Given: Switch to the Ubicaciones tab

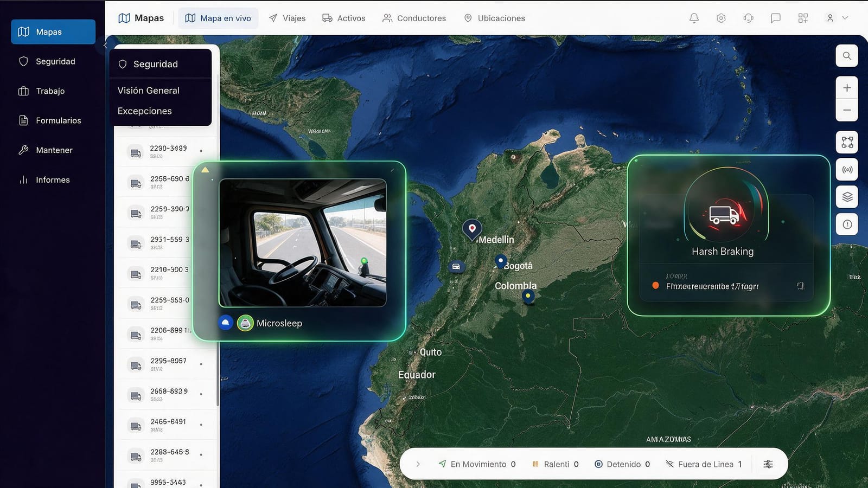Looking at the screenshot, I should (495, 18).
